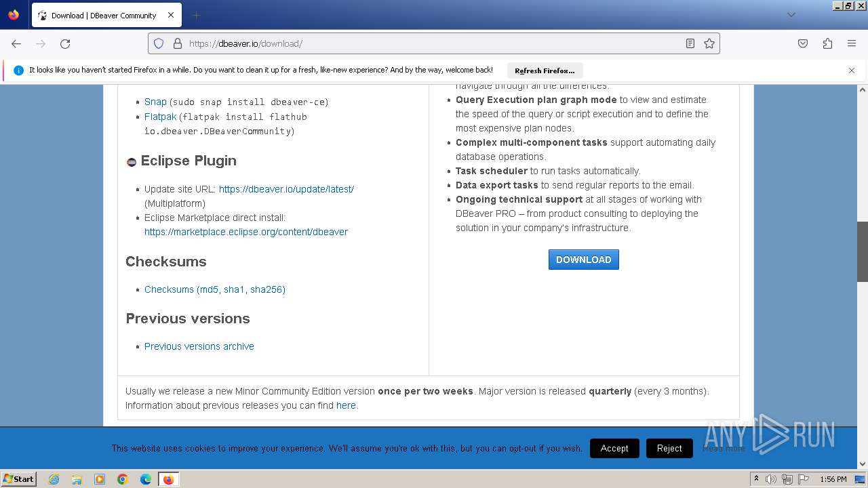Click the Previous versions heading
Screen dimensions: 868x488
pos(188,319)
